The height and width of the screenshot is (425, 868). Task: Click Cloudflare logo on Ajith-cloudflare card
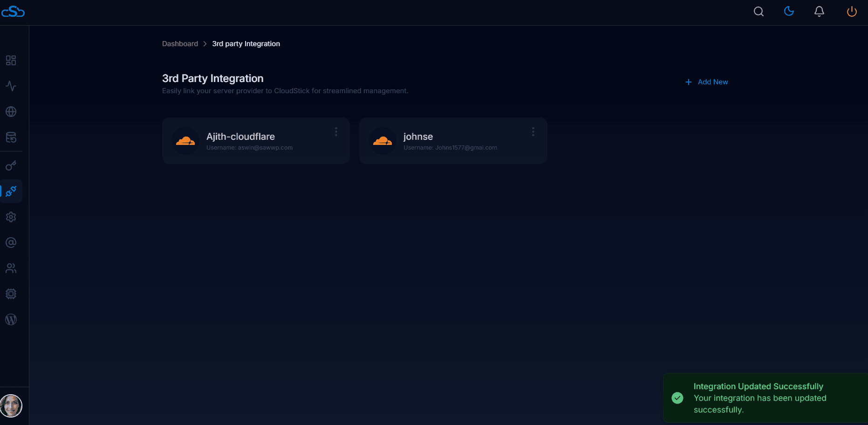click(185, 141)
